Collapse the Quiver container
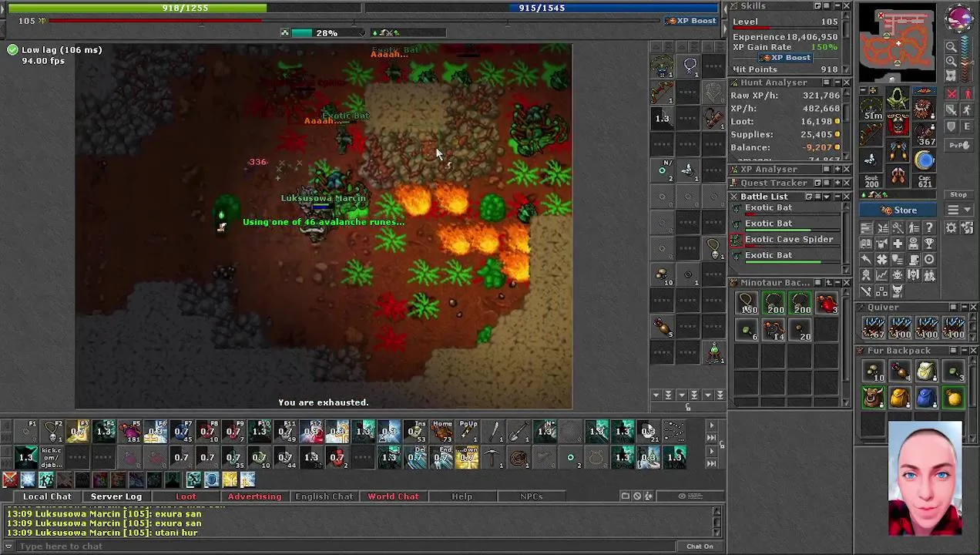The height and width of the screenshot is (555, 980). point(964,308)
